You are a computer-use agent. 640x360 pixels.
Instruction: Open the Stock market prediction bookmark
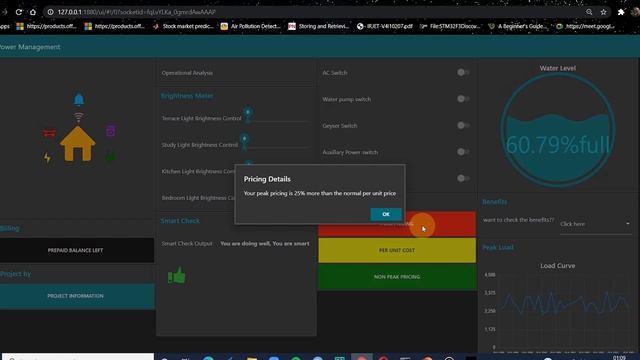[x=183, y=26]
